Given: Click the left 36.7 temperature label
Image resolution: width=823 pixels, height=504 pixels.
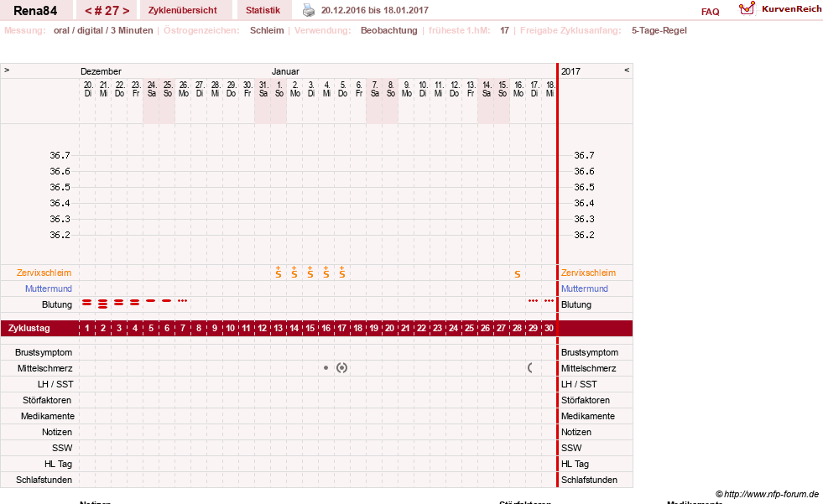Looking at the screenshot, I should [x=60, y=155].
